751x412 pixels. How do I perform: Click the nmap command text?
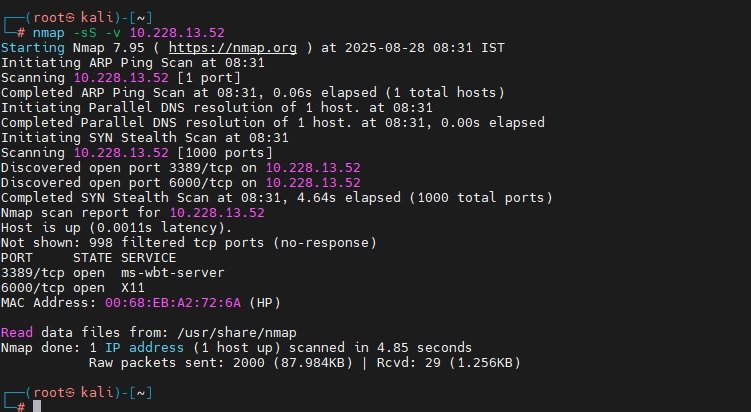pyautogui.click(x=48, y=33)
